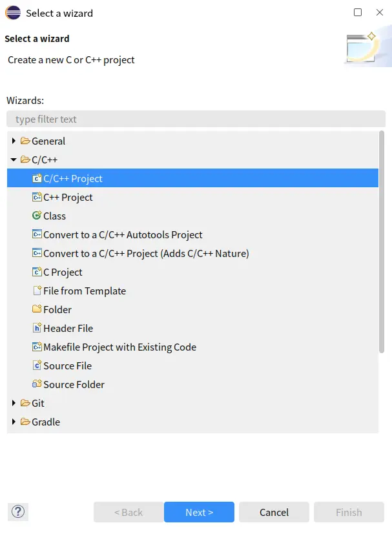This screenshot has height=534, width=392.
Task: Select Convert to a C/C++ Project (Adds C/C++ Nature)
Action: pos(146,254)
